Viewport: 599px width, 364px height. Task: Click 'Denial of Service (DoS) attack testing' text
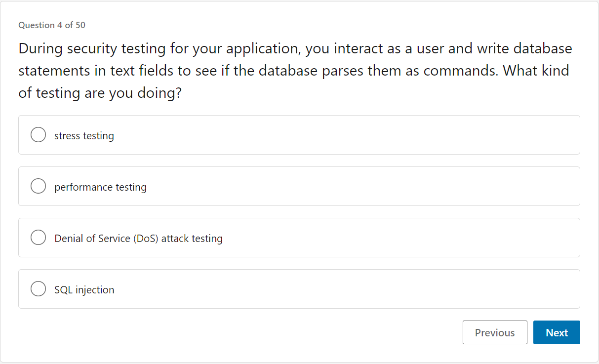pos(138,239)
